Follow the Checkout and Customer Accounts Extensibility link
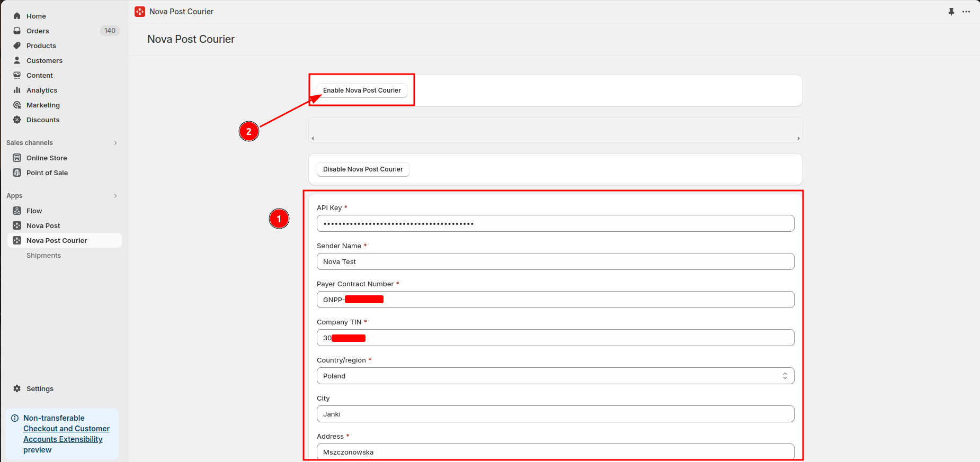Screen dimensions: 980x462 pos(66,434)
